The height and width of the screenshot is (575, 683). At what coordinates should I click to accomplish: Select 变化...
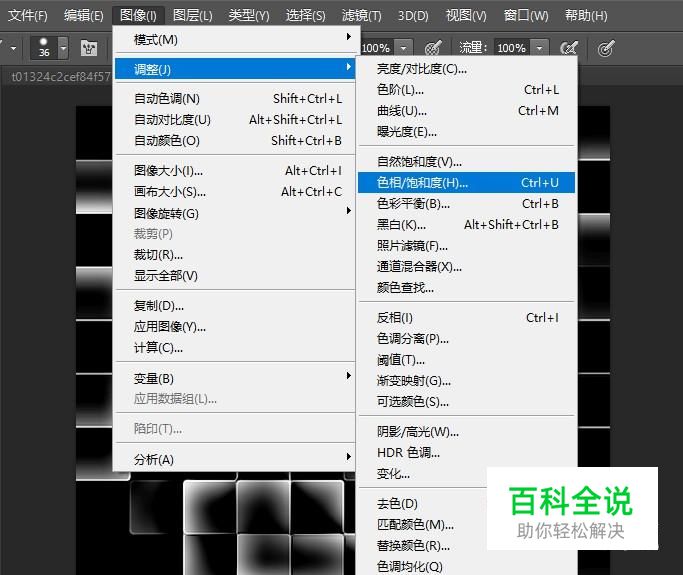(x=423, y=474)
